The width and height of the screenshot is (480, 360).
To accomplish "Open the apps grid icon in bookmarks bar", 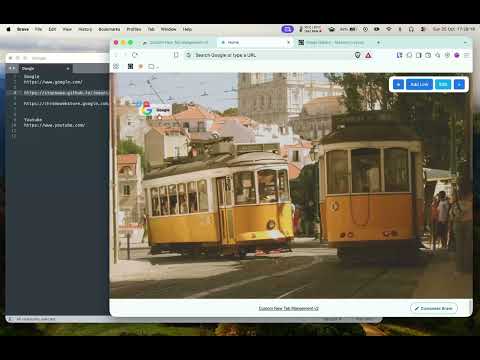I will point(116,66).
